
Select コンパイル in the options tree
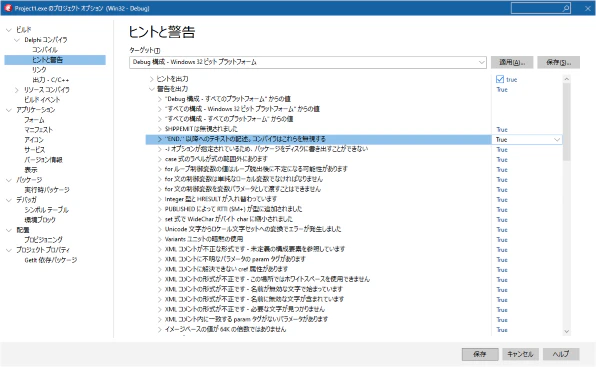(45, 50)
